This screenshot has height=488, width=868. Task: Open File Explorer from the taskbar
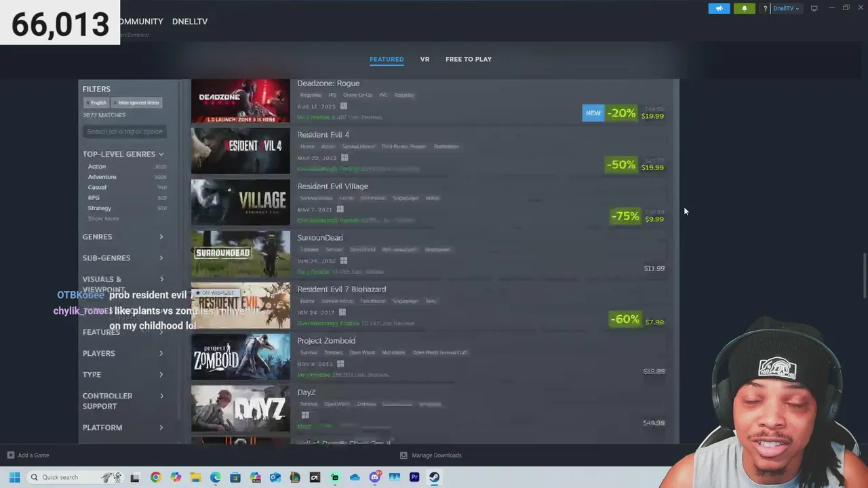coord(195,477)
